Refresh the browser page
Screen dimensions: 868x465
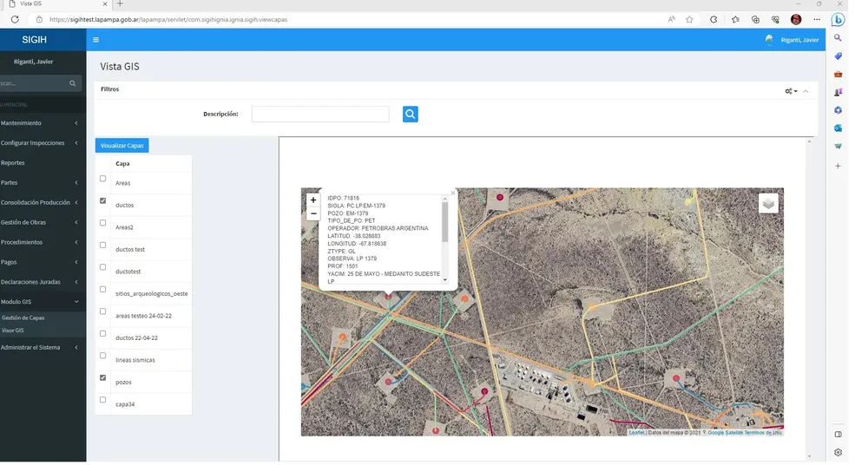coord(15,19)
